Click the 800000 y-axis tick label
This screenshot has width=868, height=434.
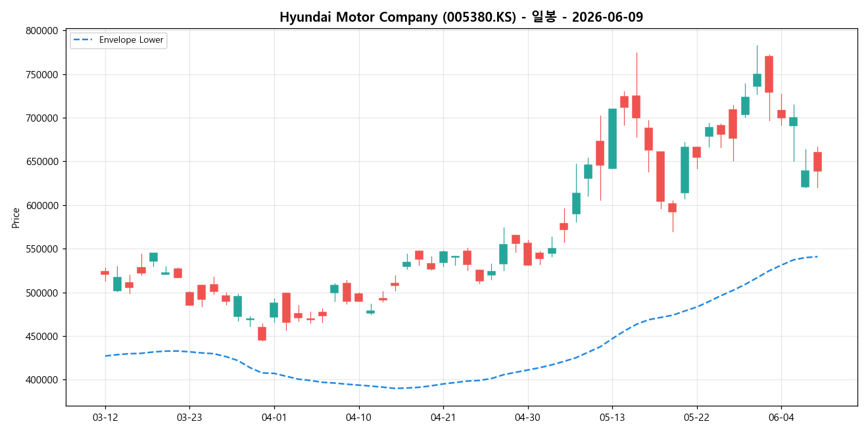coord(43,31)
